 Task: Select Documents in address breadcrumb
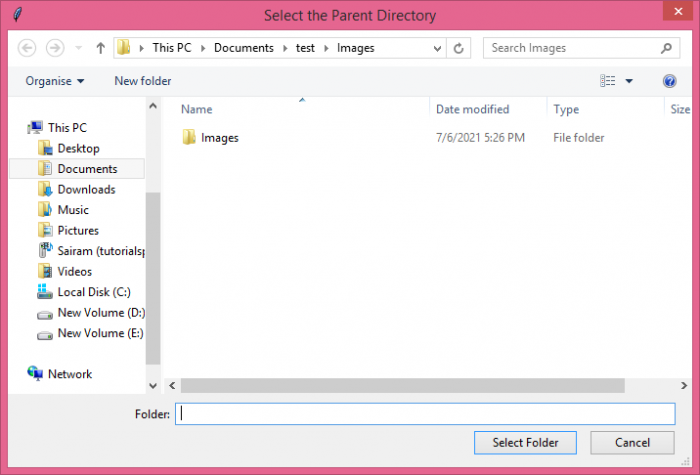pyautogui.click(x=244, y=48)
